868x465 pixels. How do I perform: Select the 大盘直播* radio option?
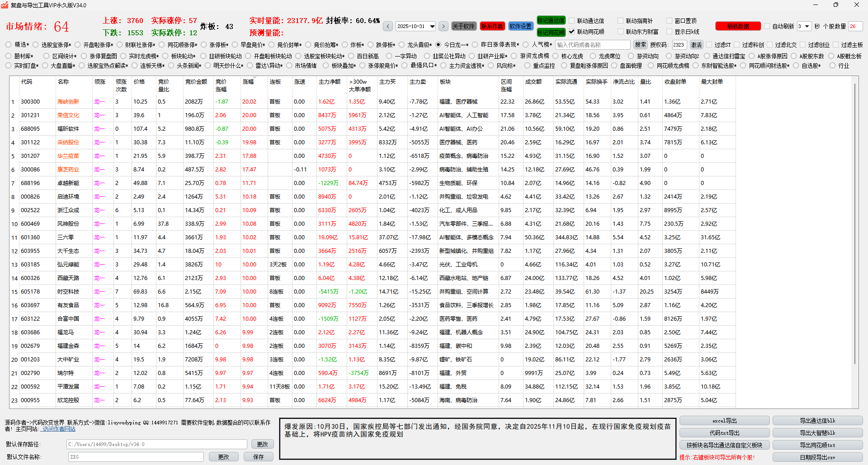pos(45,66)
